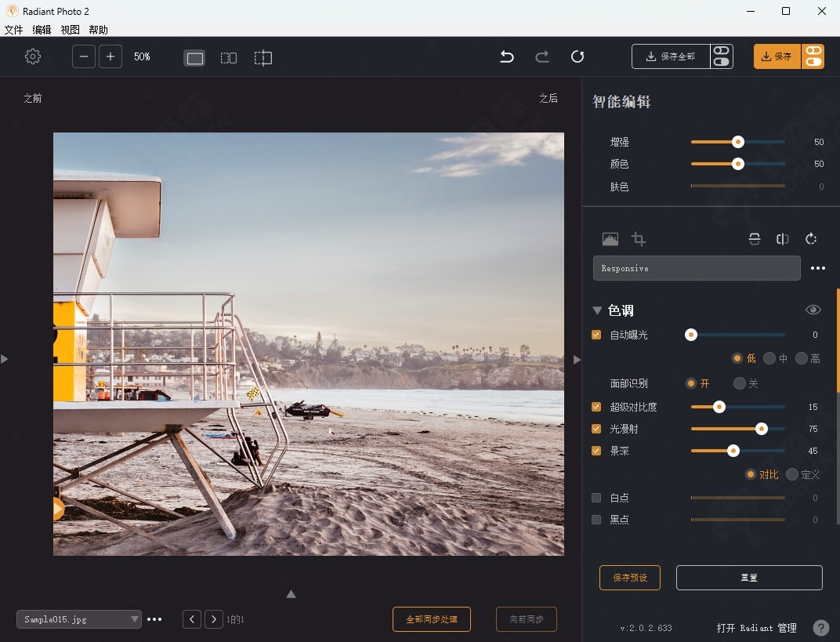The height and width of the screenshot is (642, 840).
Task: Select 低 exposure level radio
Action: point(737,358)
